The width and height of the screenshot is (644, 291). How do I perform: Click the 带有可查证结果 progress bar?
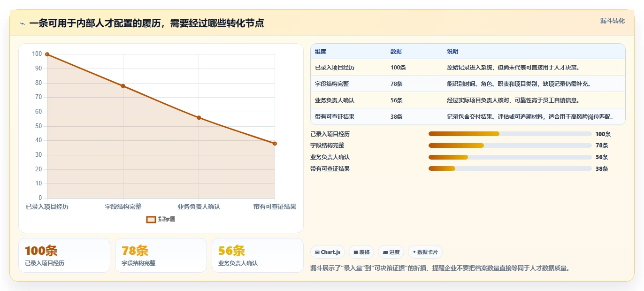point(510,168)
